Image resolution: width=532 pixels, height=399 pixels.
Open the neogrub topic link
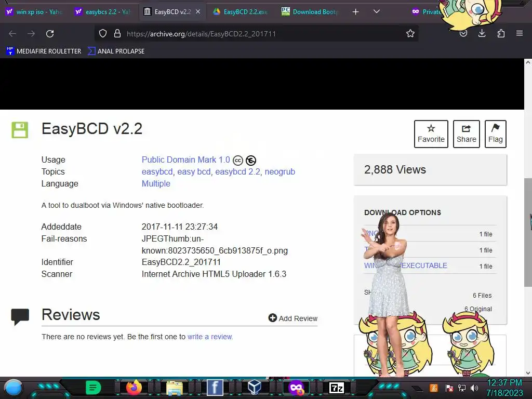[x=280, y=171]
